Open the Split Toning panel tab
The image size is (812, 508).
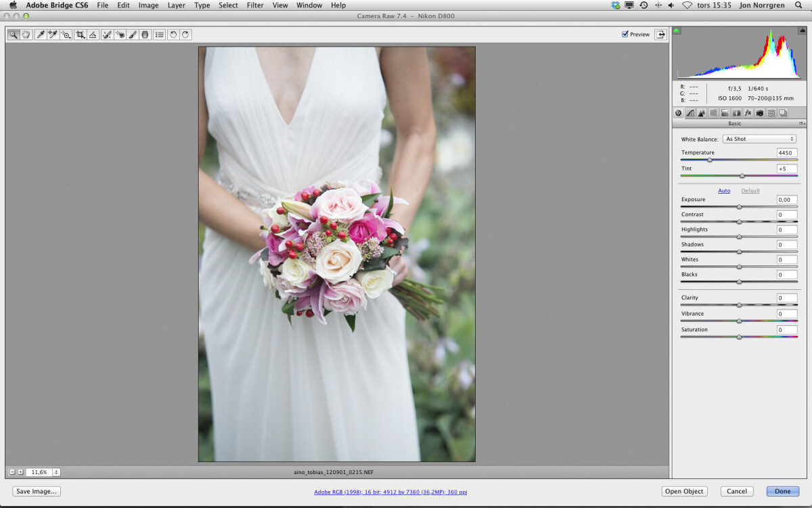[x=725, y=113]
